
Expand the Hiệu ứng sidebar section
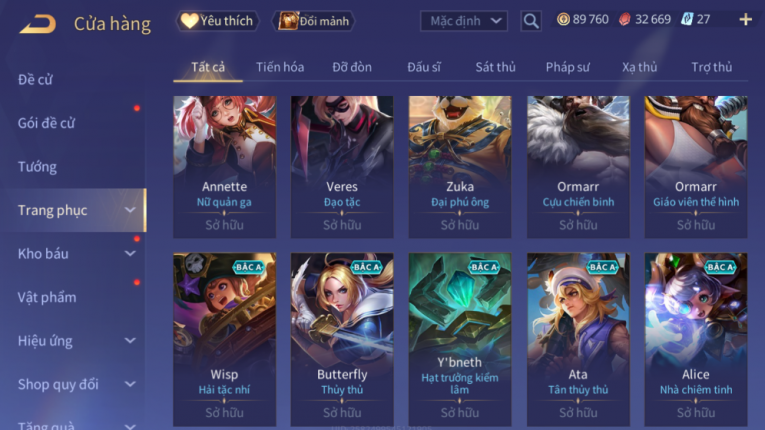(x=130, y=341)
